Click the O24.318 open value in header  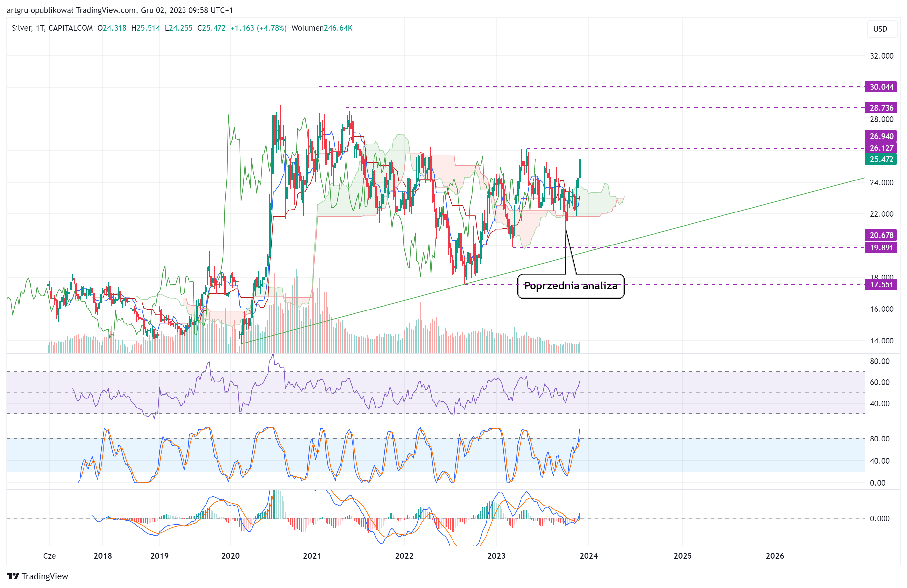coord(112,28)
